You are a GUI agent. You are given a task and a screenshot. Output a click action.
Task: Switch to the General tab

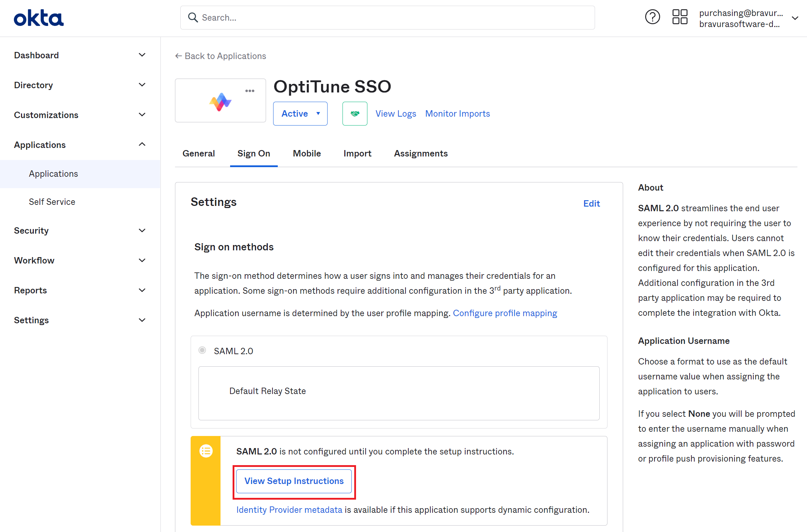[198, 153]
